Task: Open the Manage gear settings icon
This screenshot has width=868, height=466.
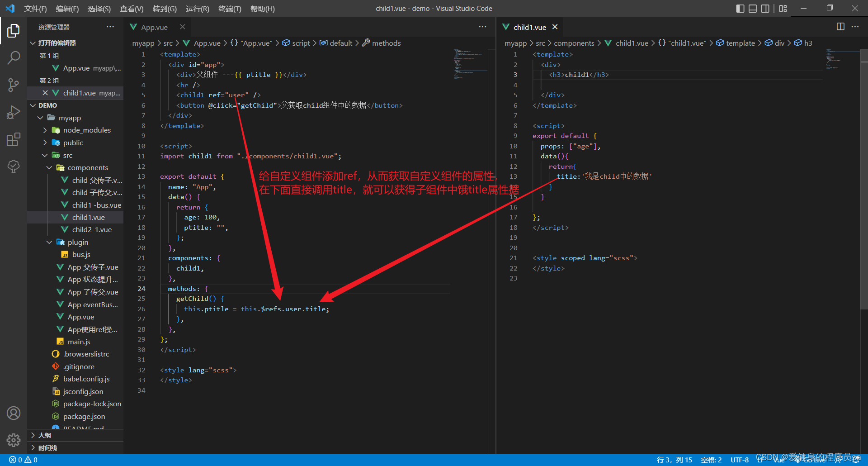Action: click(x=14, y=440)
